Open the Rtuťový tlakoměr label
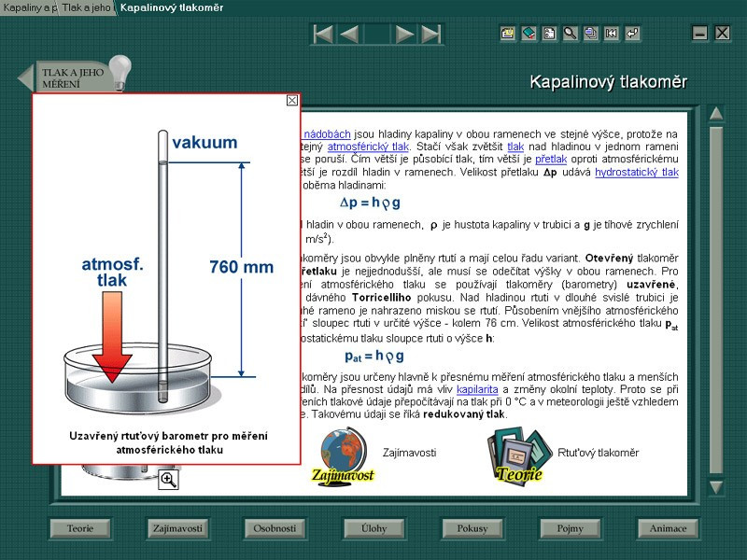 coord(598,453)
